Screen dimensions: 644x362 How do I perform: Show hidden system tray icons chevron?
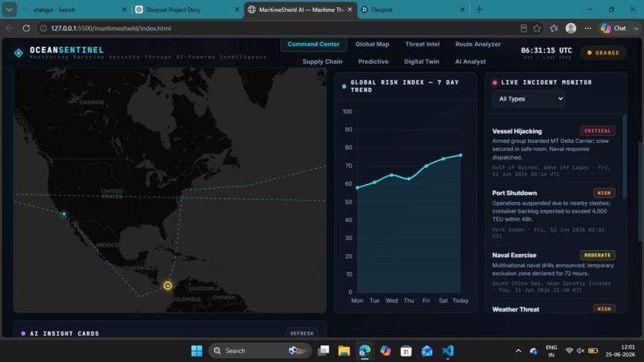519,351
